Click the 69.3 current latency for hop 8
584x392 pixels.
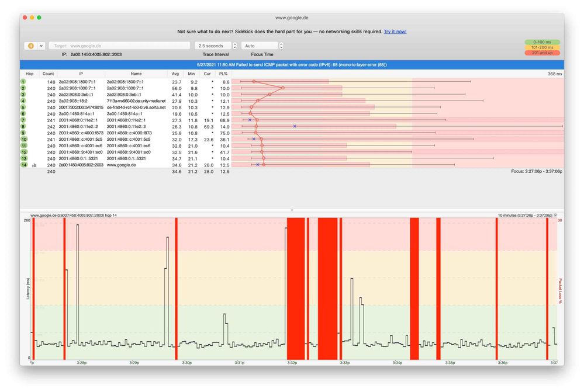tap(209, 127)
